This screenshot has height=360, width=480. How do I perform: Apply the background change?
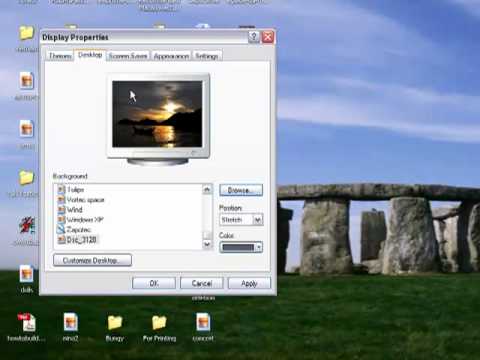[249, 283]
